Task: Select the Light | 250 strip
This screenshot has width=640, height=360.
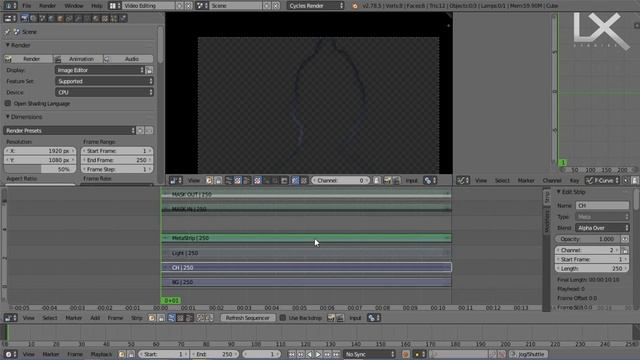Action: [306, 253]
